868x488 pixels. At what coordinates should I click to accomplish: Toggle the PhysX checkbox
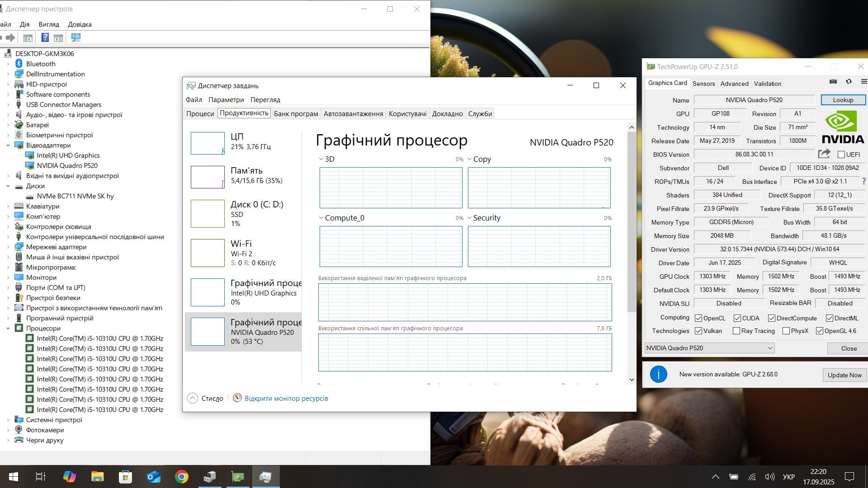[786, 331]
